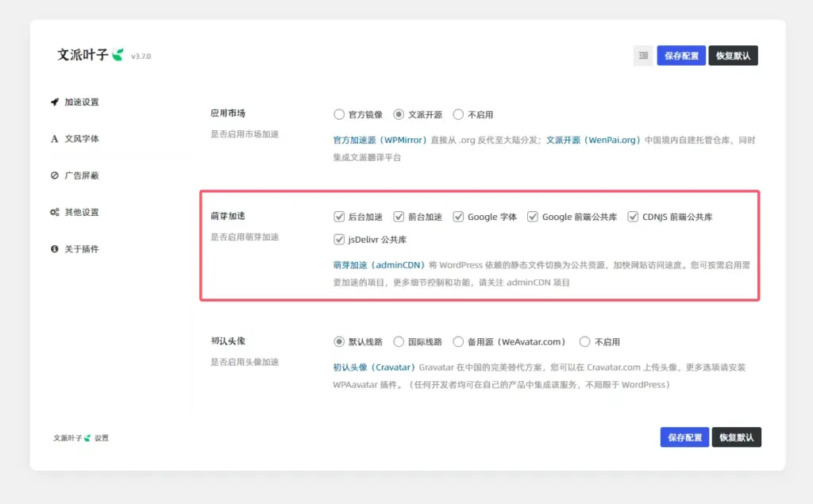Select 官方镜像 radio for 应用市场
813x504 pixels.
point(339,114)
